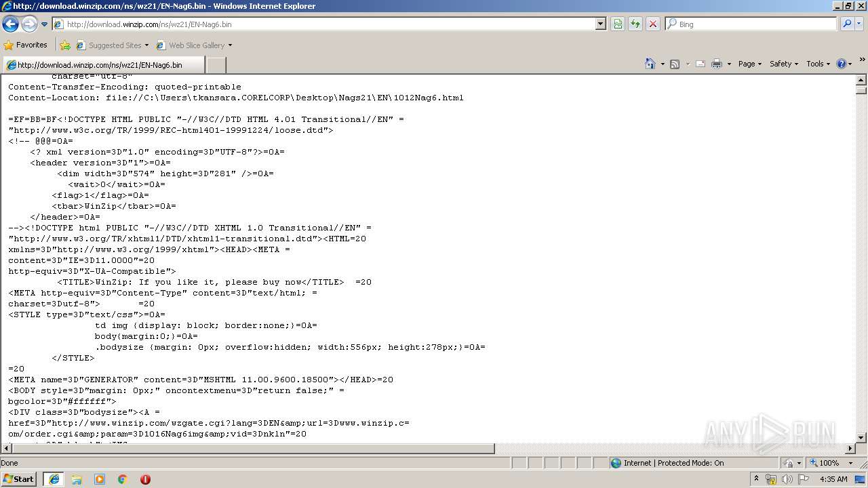Open the Windows Start button
868x488 pixels.
18,479
